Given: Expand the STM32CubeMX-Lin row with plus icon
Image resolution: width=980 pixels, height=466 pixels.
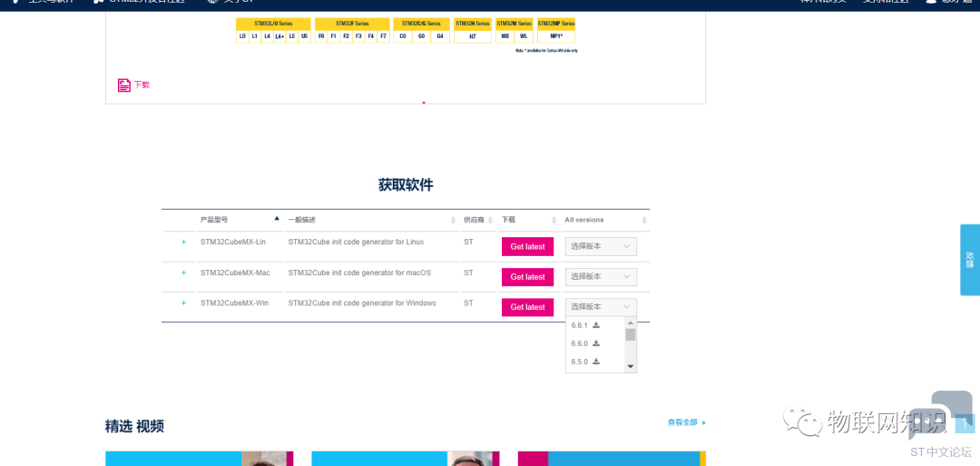Looking at the screenshot, I should pos(183,242).
